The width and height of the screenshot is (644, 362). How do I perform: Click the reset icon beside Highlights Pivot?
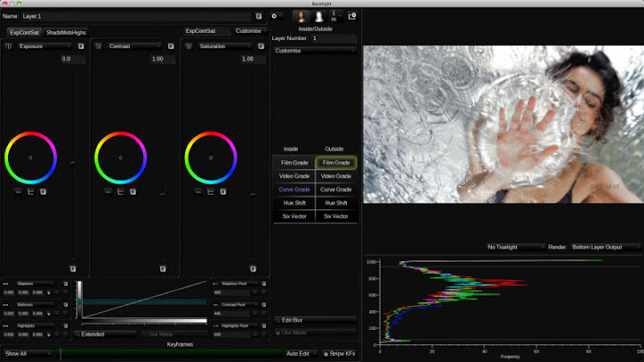(264, 326)
